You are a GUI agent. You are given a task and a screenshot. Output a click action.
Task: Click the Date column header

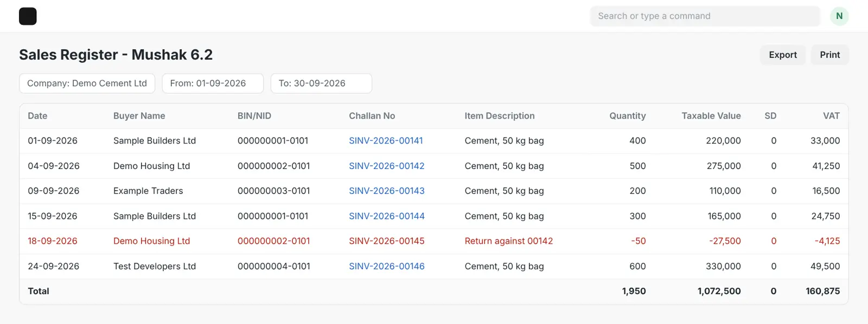tap(37, 116)
